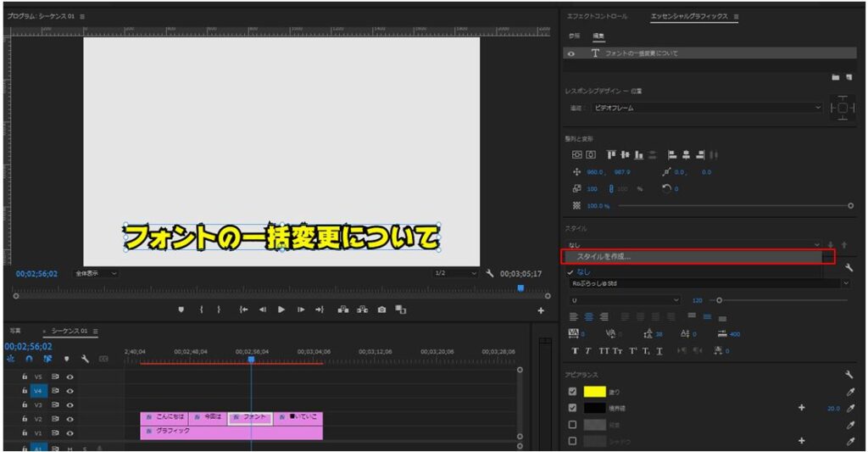Click the plus icon to add a stroke
The image size is (868, 452).
801,408
